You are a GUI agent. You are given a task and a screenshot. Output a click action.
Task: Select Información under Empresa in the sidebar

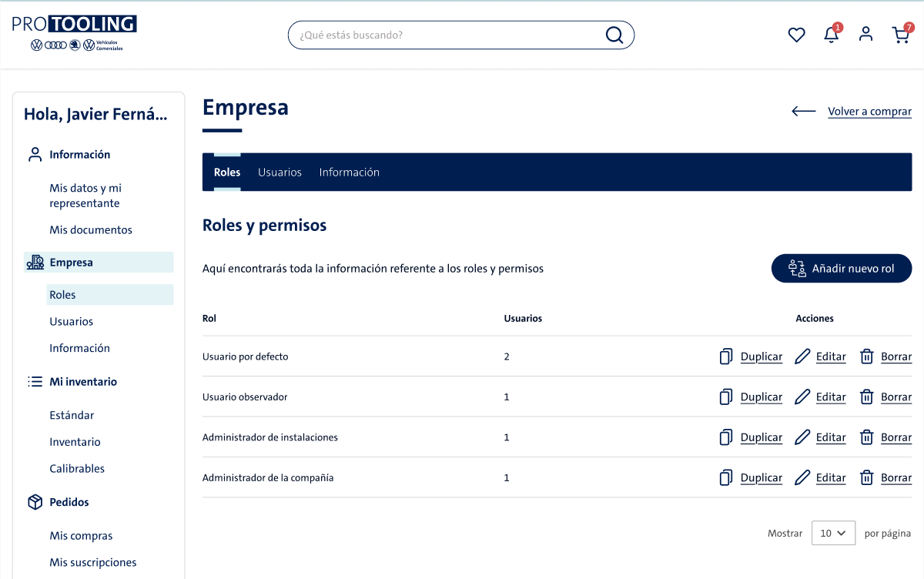pos(79,348)
